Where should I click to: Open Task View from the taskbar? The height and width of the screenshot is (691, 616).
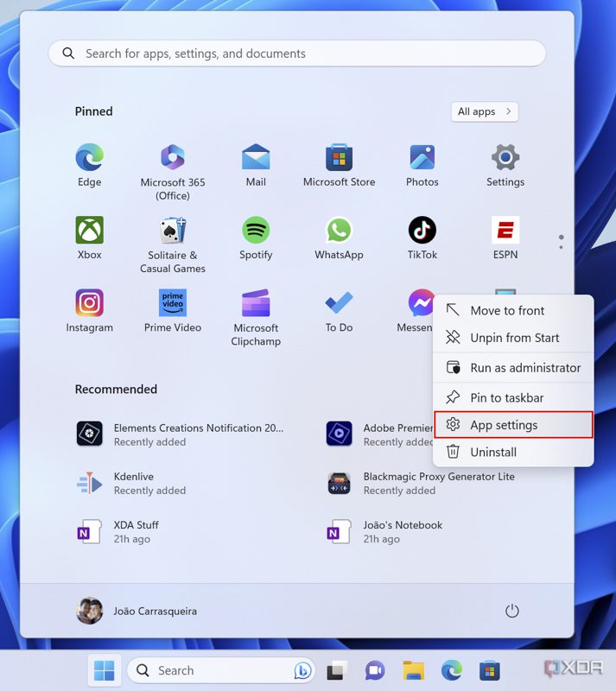click(337, 670)
